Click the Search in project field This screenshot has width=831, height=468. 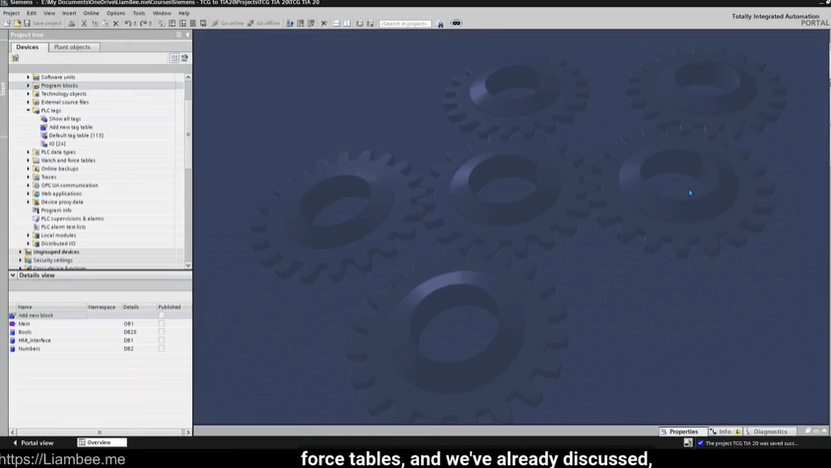click(x=405, y=23)
